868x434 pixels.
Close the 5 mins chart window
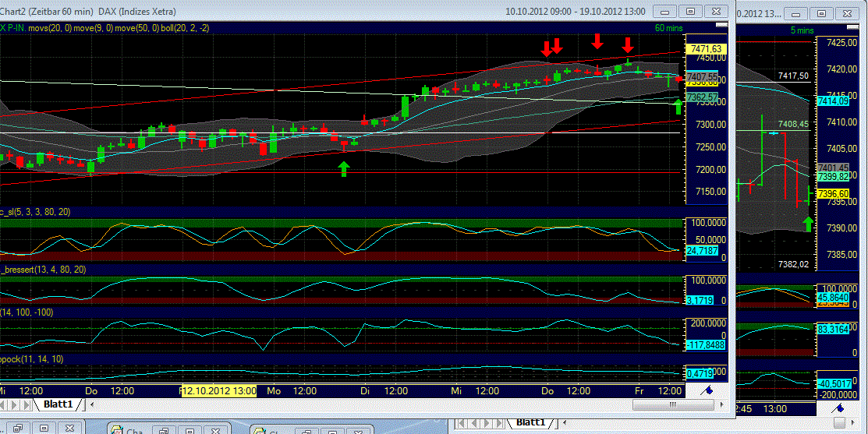(x=847, y=14)
